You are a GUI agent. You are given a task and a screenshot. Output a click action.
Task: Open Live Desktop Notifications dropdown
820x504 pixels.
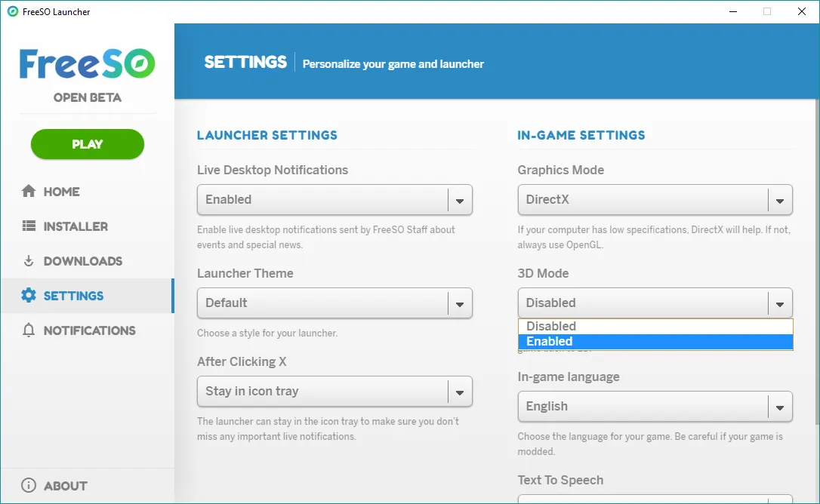[x=334, y=200]
